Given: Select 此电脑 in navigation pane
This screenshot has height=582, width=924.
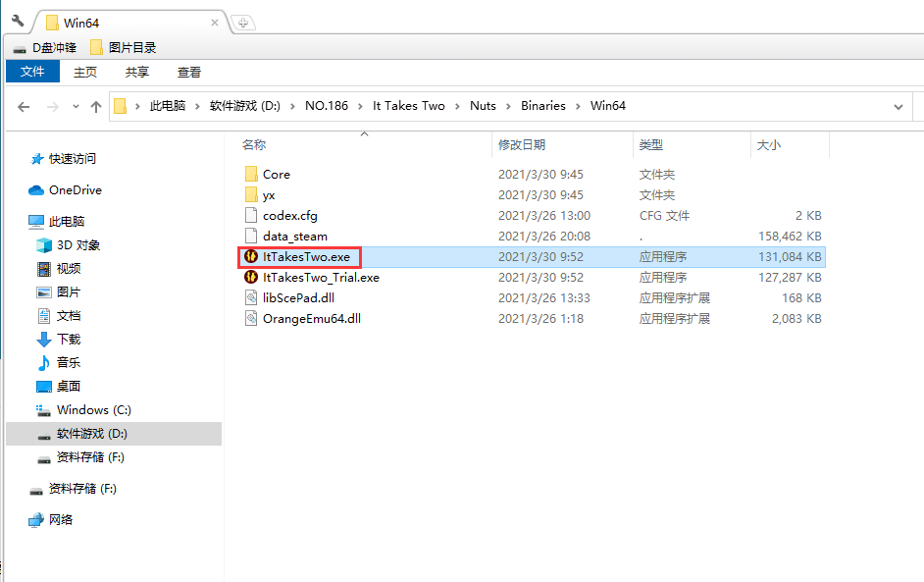Looking at the screenshot, I should pos(57,221).
